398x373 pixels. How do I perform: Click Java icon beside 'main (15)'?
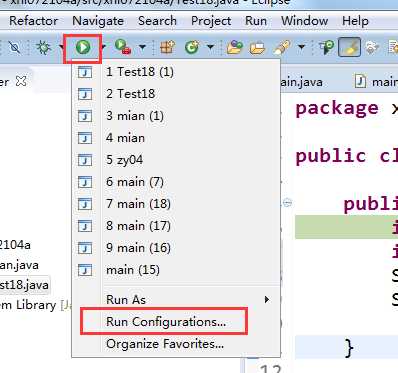(85, 270)
